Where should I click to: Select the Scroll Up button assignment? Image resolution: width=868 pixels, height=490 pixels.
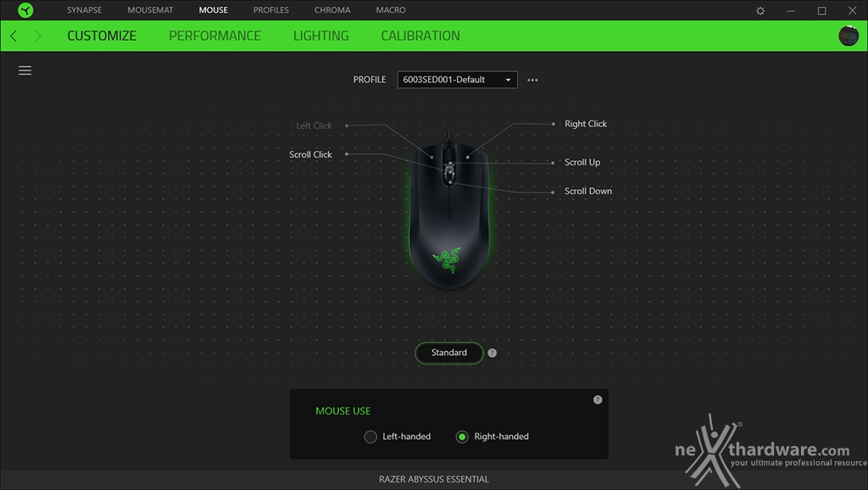582,162
